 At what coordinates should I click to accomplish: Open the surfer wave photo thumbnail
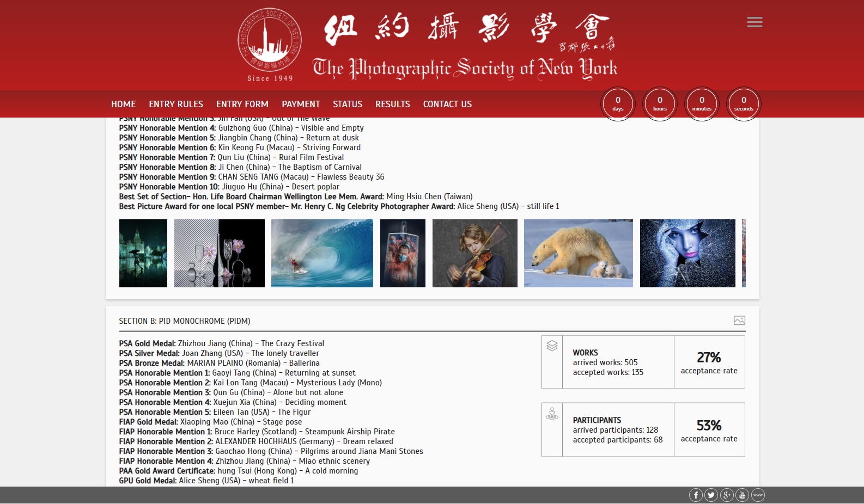(322, 253)
